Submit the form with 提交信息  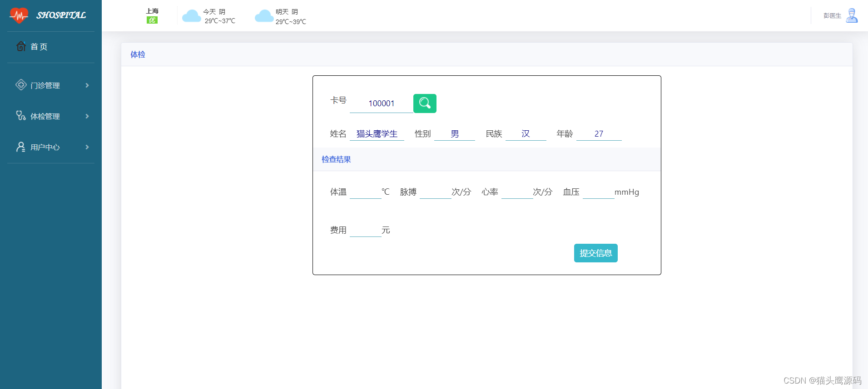tap(595, 253)
